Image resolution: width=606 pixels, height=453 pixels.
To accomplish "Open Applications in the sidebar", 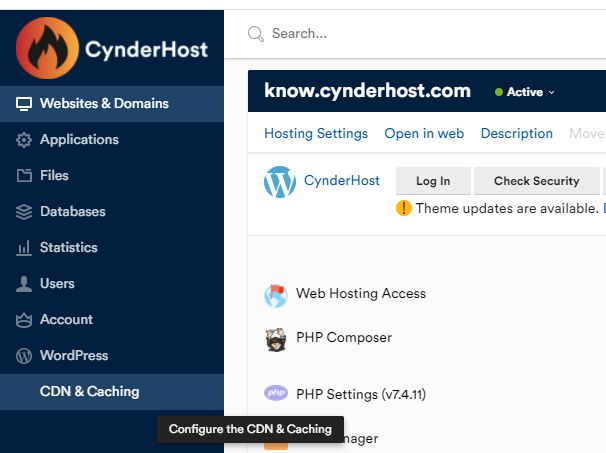I will [112, 140].
